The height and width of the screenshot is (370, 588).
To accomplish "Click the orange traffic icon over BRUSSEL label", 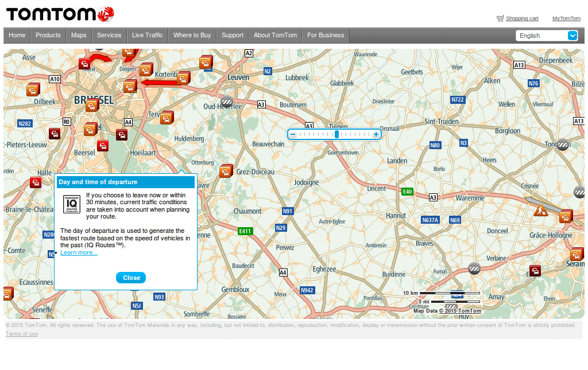I will click(92, 106).
